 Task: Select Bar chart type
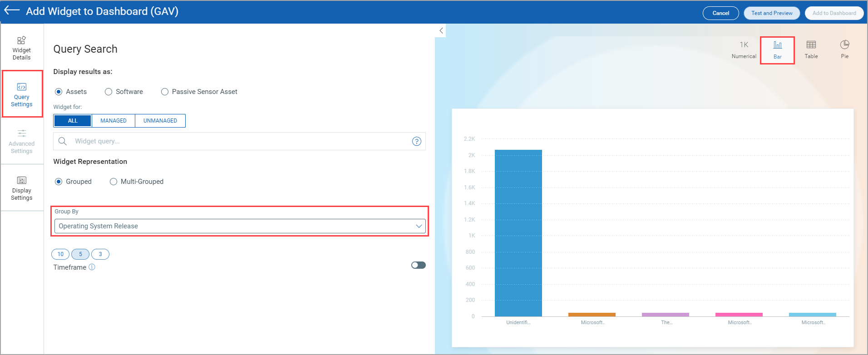coord(777,50)
